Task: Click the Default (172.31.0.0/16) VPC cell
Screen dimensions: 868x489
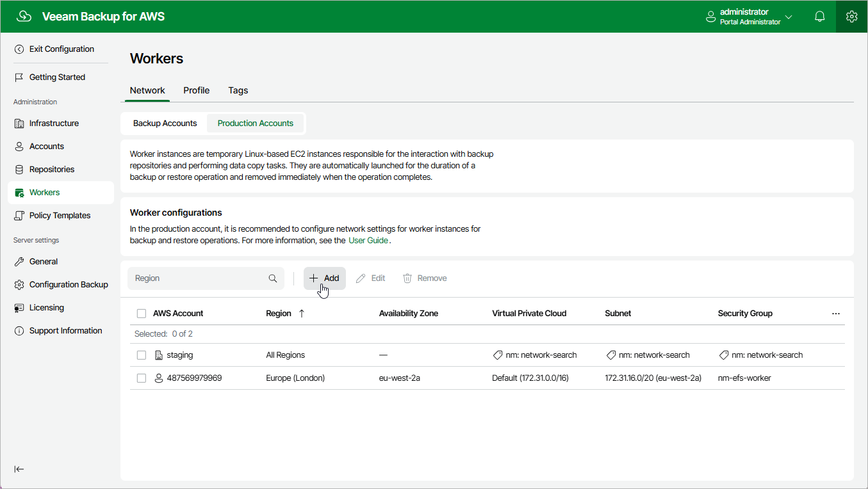Action: point(530,378)
